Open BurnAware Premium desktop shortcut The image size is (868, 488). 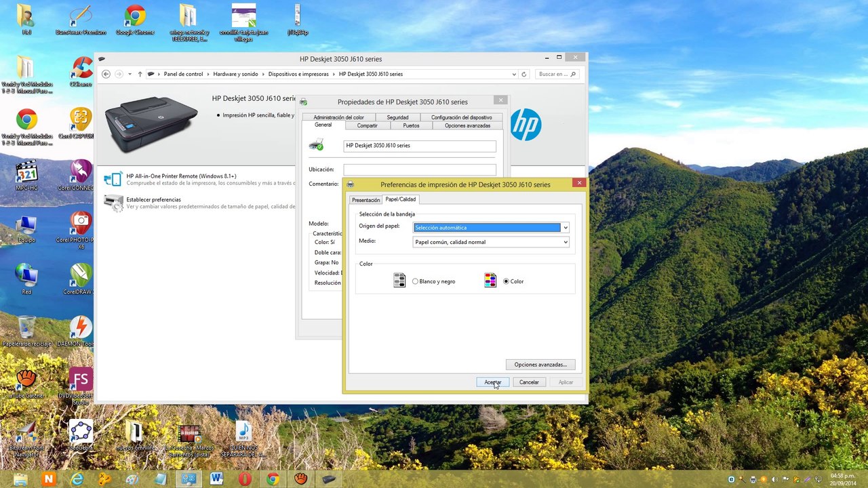(81, 20)
